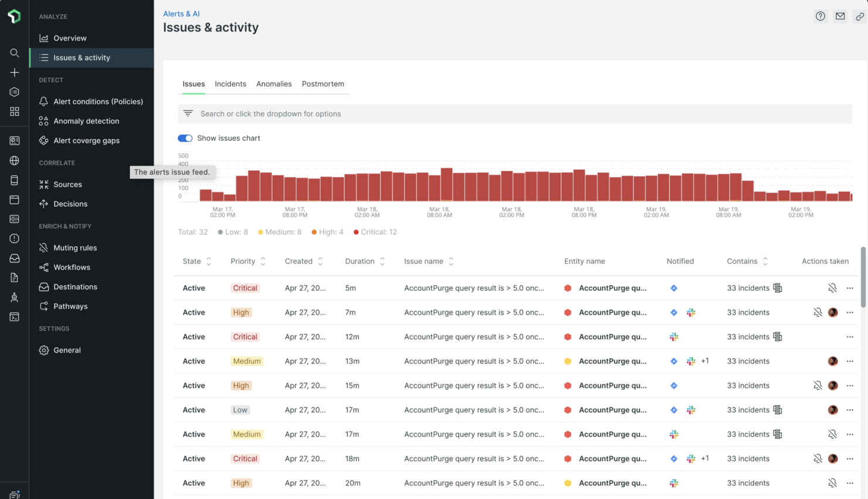This screenshot has width=868, height=499.
Task: Copy the page permalink via link icon
Action: point(859,16)
